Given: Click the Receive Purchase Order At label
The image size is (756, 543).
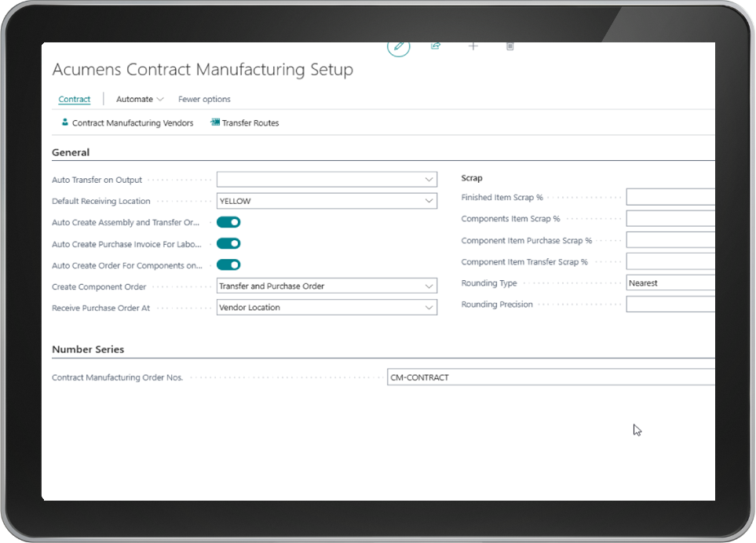Looking at the screenshot, I should click(100, 308).
